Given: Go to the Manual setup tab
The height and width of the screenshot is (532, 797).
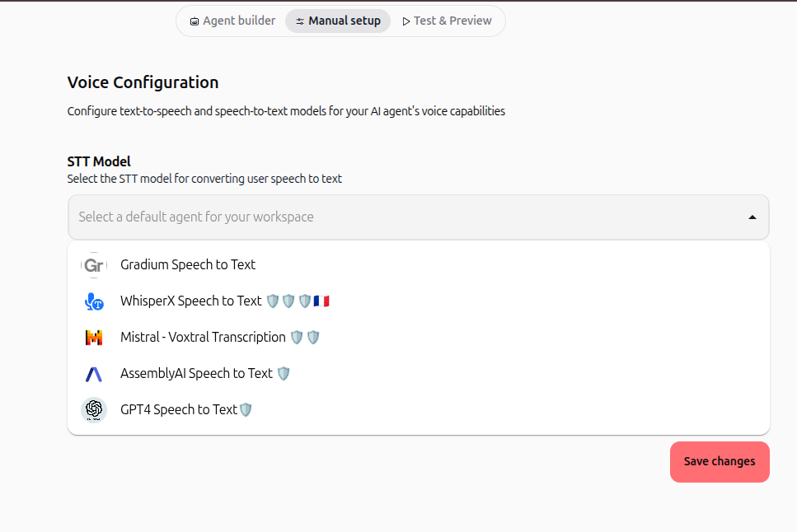Looking at the screenshot, I should coord(338,21).
